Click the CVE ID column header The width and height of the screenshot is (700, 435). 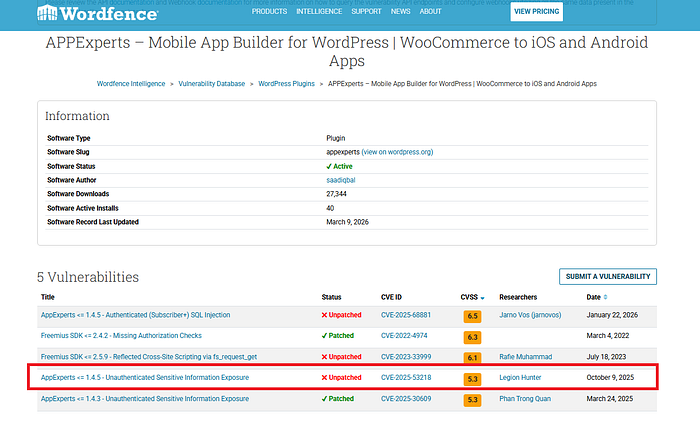tap(391, 297)
